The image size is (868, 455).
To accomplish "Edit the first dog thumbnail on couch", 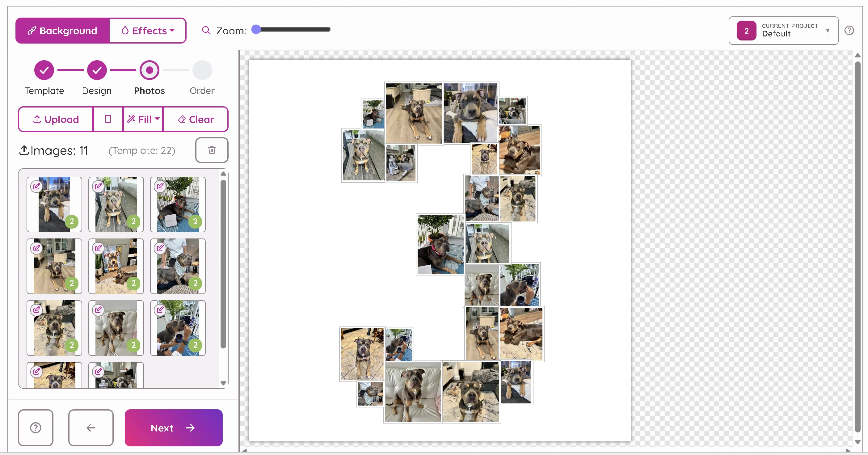I will point(36,186).
